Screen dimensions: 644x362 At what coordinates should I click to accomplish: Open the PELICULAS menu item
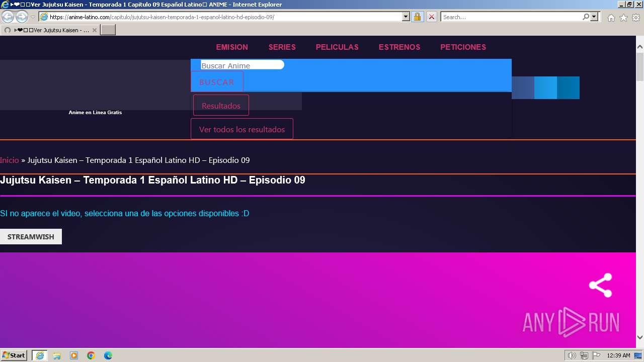(337, 47)
